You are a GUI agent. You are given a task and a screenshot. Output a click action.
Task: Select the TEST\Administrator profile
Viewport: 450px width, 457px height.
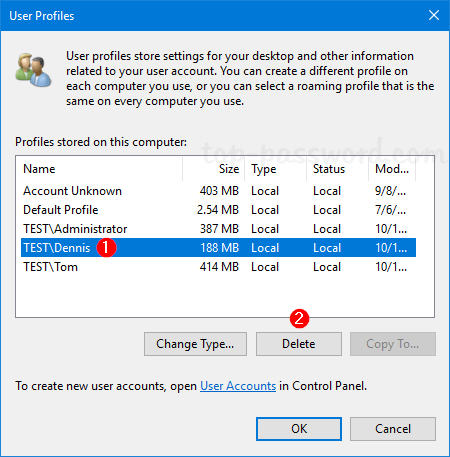[218, 229]
